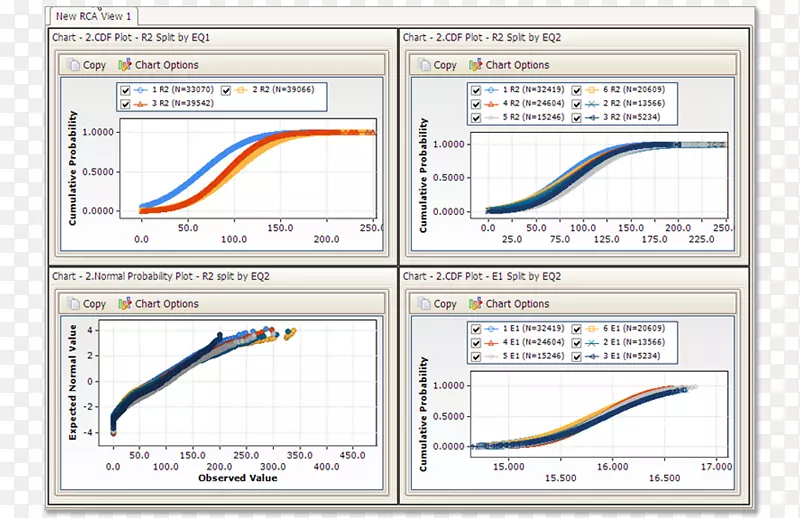Uncheck series 2 R2 (N=39066) checkbox
Screen dimensions: 800x518
pyautogui.click(x=226, y=90)
